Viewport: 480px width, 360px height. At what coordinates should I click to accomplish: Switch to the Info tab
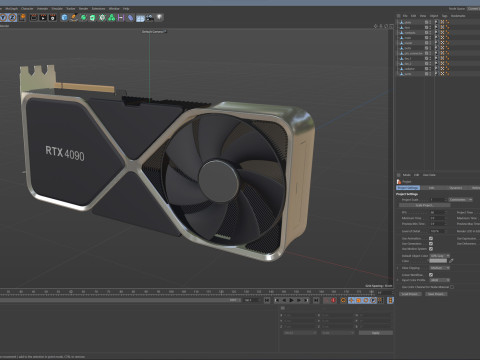click(x=431, y=188)
